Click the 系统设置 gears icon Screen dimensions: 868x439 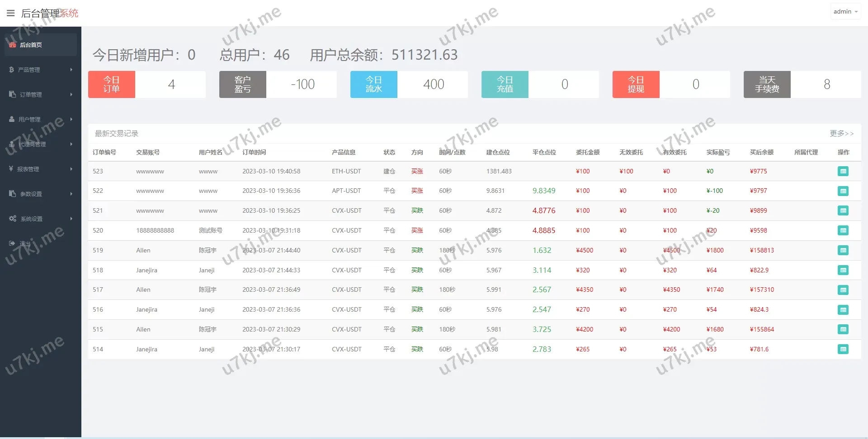(13, 219)
